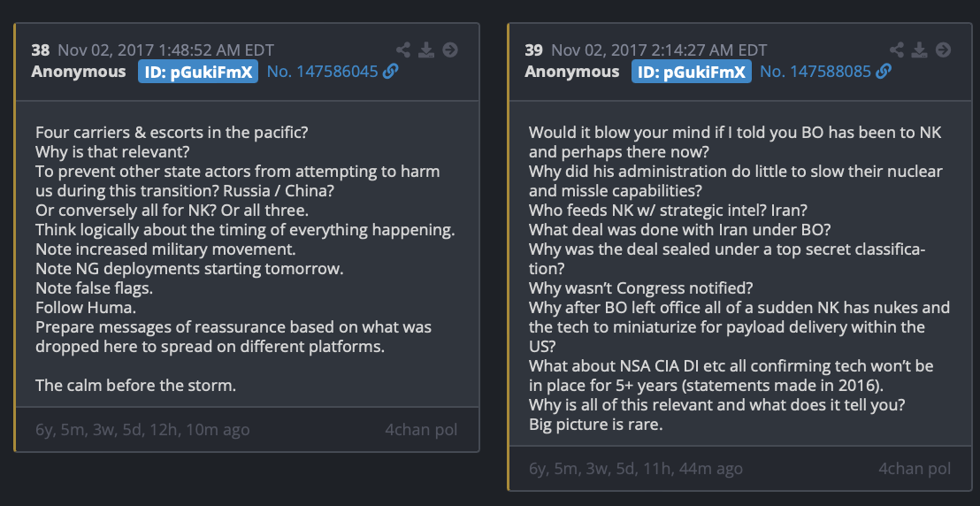This screenshot has width=980, height=506.
Task: Select post number 39 label
Action: tap(533, 50)
